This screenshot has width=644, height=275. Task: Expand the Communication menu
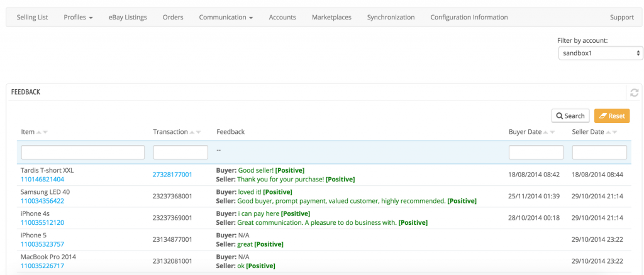226,17
